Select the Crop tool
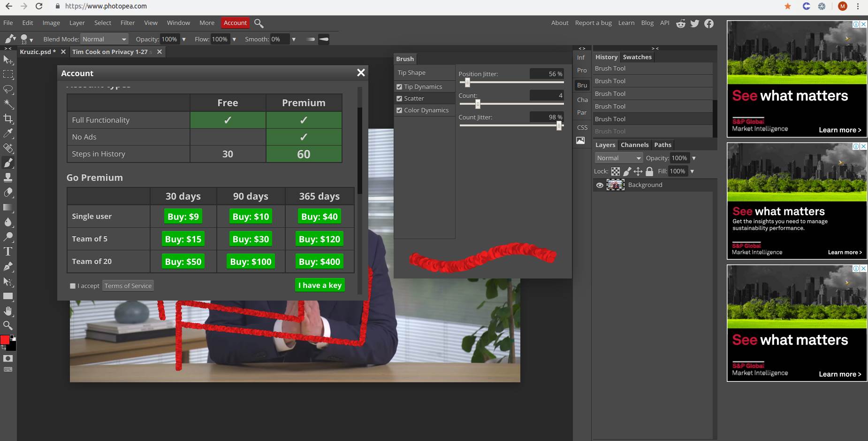The image size is (868, 441). click(8, 119)
